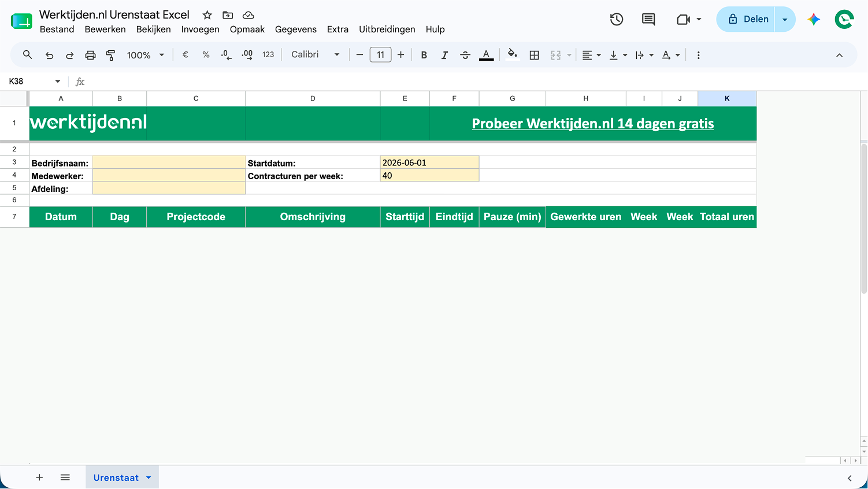Open text wrapping dropdown

[644, 55]
